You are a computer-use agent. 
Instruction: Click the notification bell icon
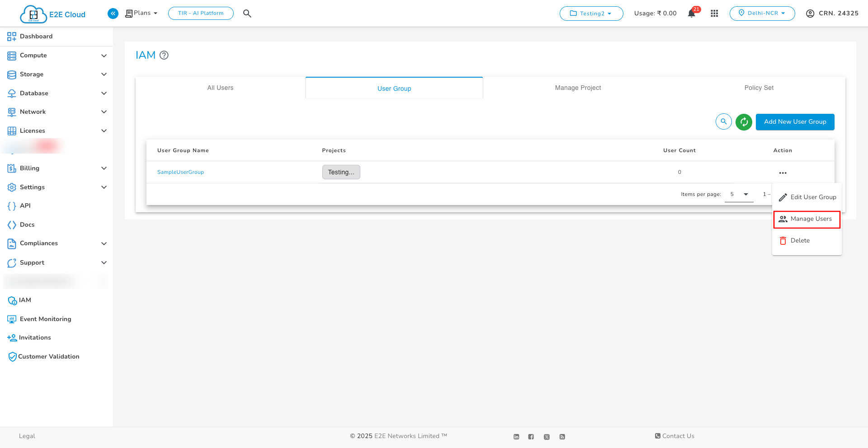click(x=691, y=14)
